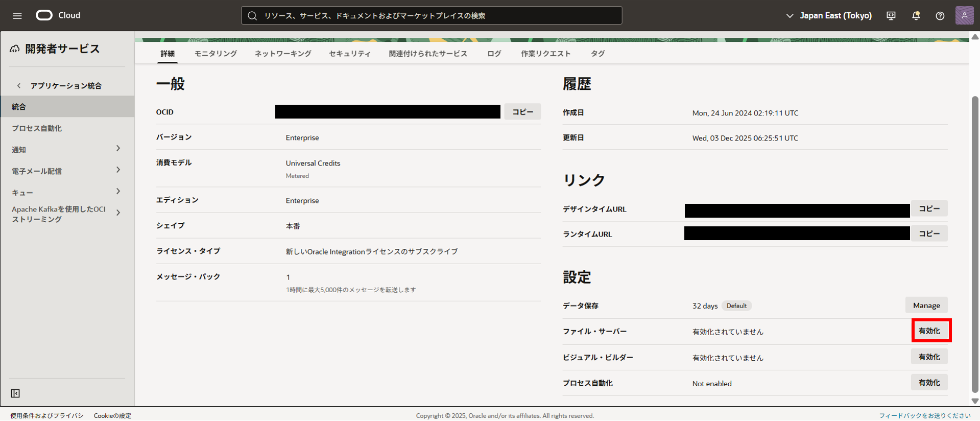Click the Default badge beside 32 days
The image size is (980, 421).
coord(736,306)
